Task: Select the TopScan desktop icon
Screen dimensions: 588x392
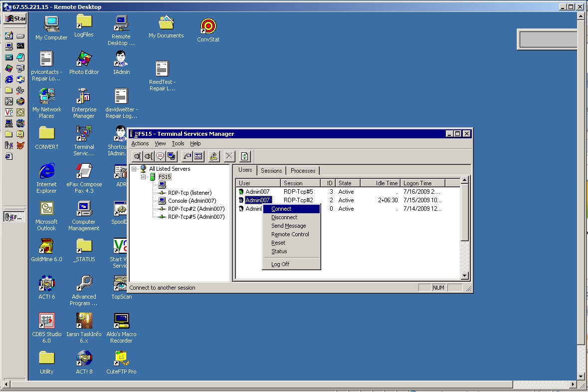Action: [122, 288]
